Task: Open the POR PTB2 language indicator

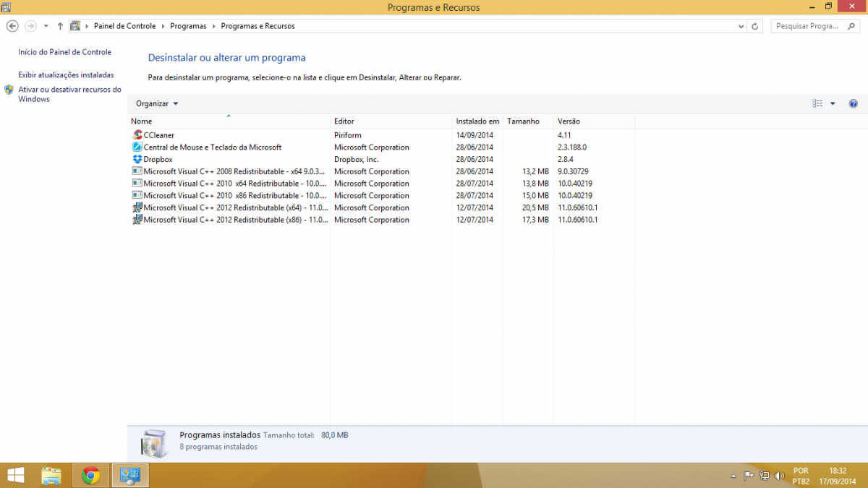Action: [x=801, y=476]
